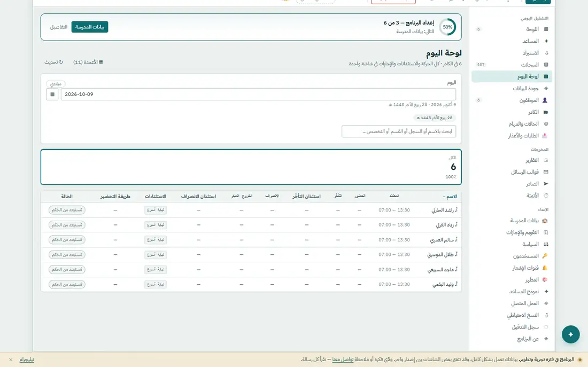Screen dimensions: 588x367
Task: Click the المظهر palette icon in sidebar
Action: (x=545, y=279)
